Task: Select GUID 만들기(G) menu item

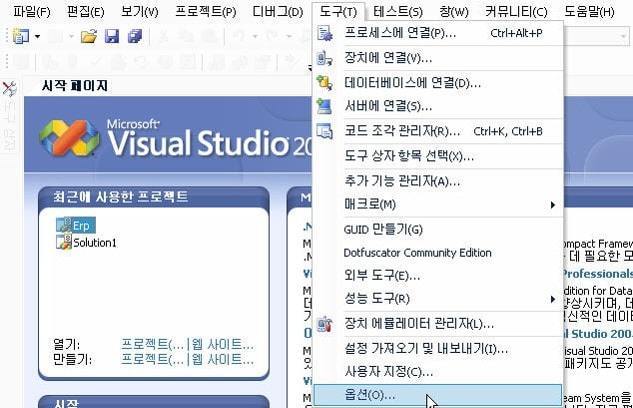Action: [x=438, y=230]
